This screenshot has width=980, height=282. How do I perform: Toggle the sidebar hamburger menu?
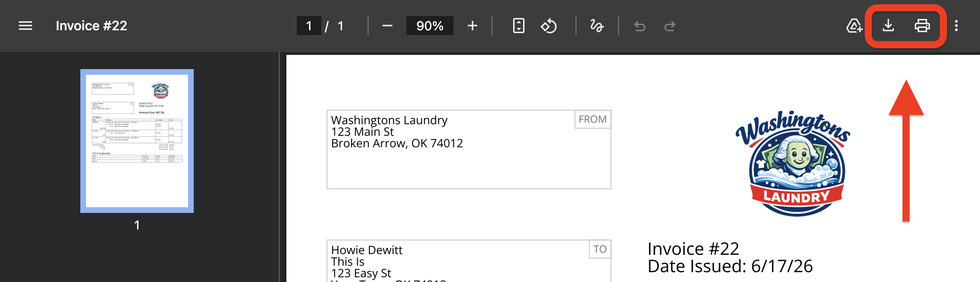26,26
